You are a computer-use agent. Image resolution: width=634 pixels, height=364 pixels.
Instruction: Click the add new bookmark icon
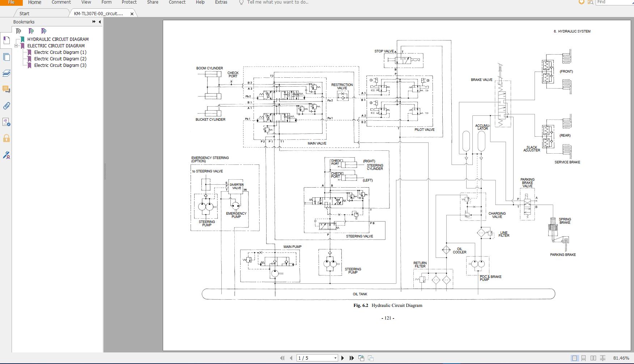click(x=31, y=31)
